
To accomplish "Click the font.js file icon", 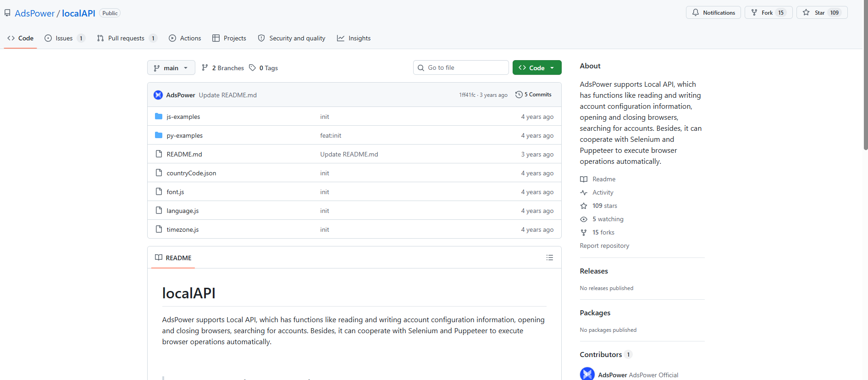I will pyautogui.click(x=159, y=192).
